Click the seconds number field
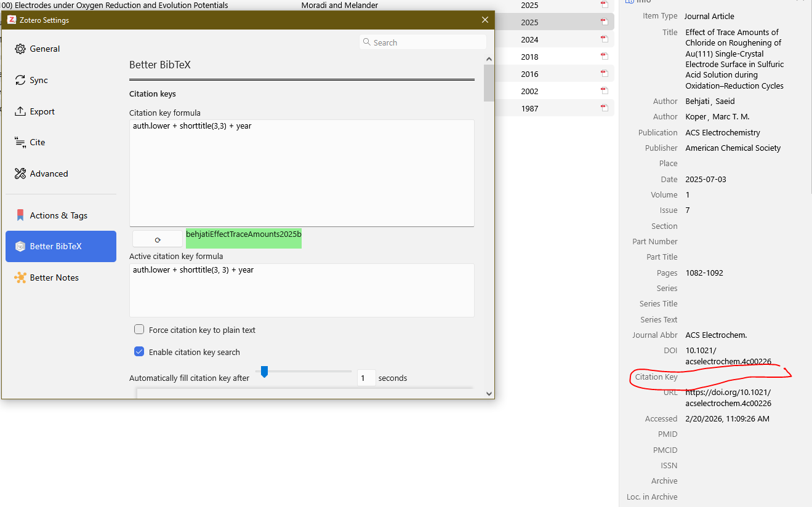Image resolution: width=812 pixels, height=507 pixels. pyautogui.click(x=366, y=378)
